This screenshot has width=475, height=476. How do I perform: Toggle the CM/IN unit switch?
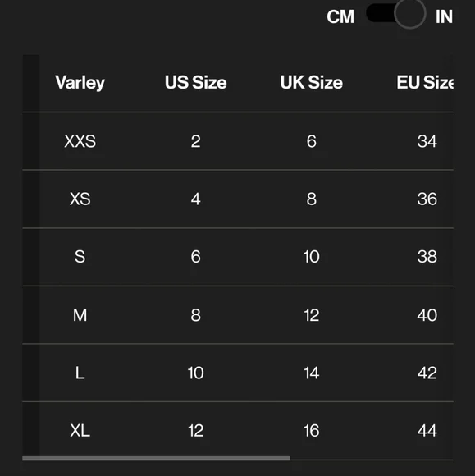pyautogui.click(x=395, y=14)
